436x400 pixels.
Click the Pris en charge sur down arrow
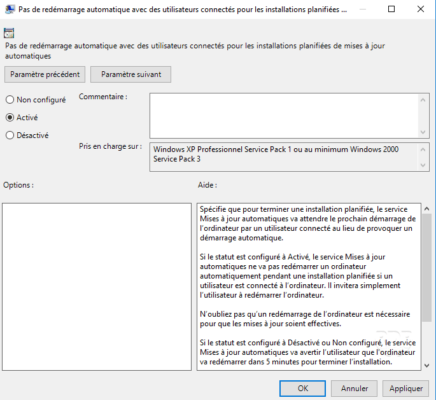click(423, 165)
